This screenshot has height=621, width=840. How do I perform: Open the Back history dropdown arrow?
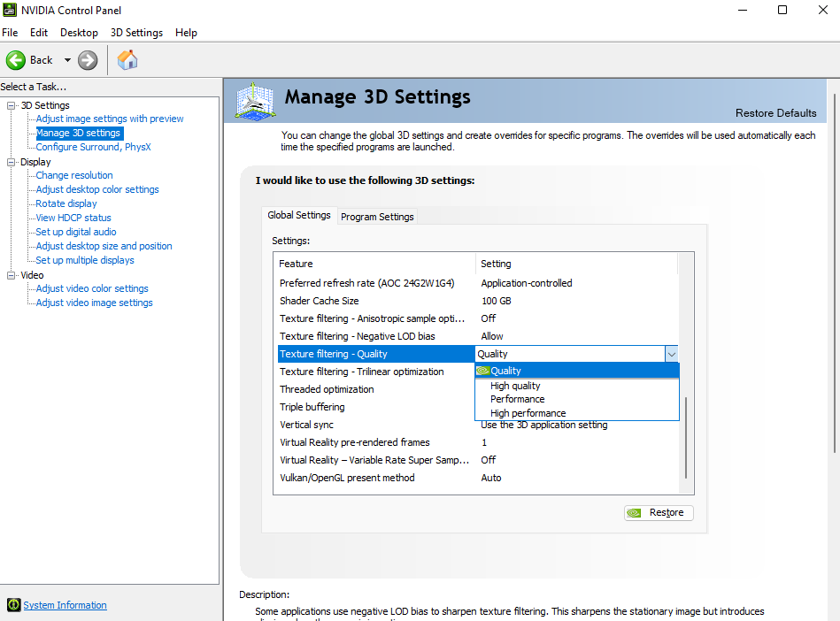click(67, 60)
